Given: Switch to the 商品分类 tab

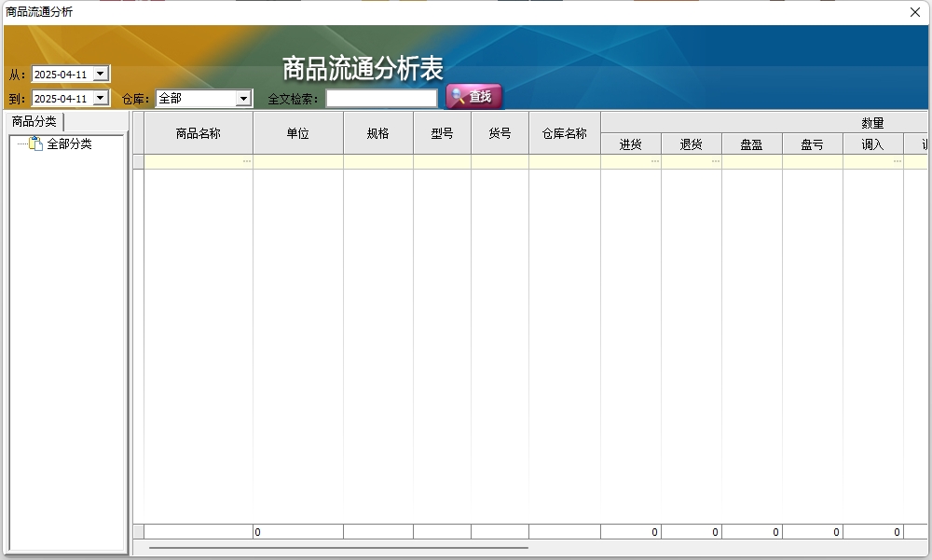Looking at the screenshot, I should click(x=34, y=122).
